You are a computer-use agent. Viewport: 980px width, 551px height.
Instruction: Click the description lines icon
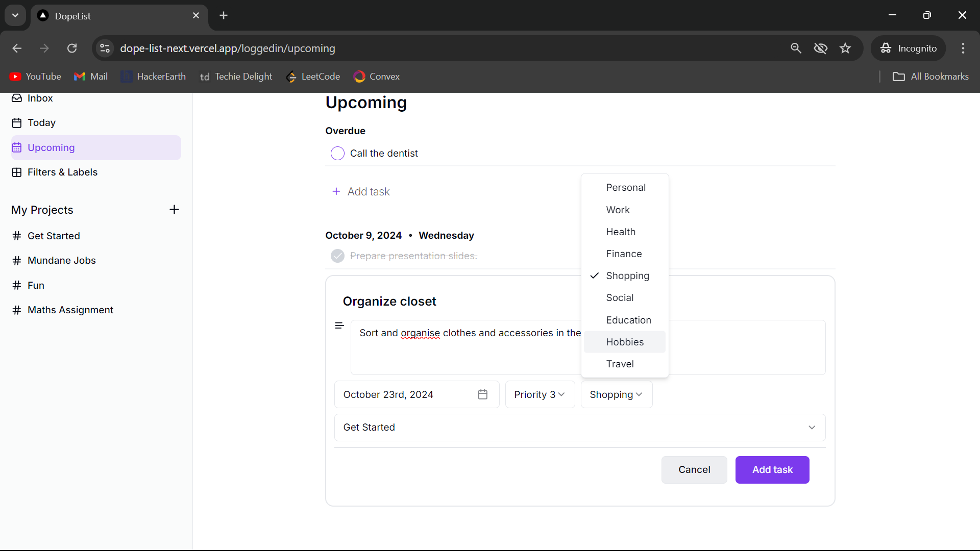click(339, 325)
